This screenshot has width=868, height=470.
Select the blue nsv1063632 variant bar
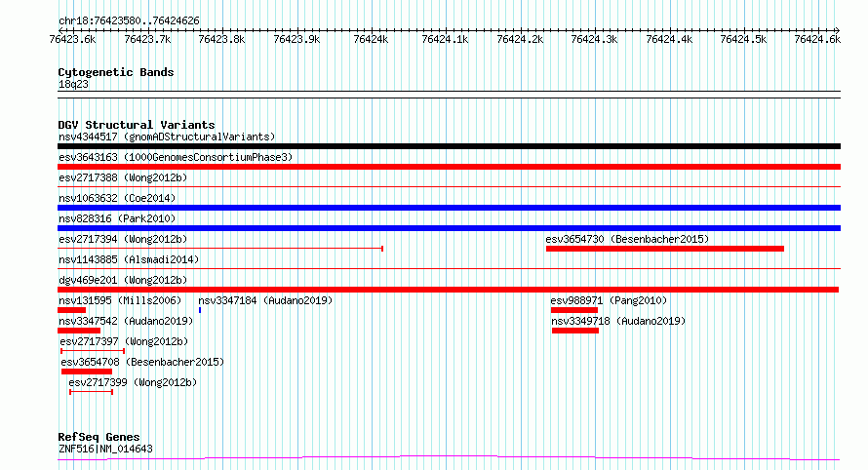point(449,208)
